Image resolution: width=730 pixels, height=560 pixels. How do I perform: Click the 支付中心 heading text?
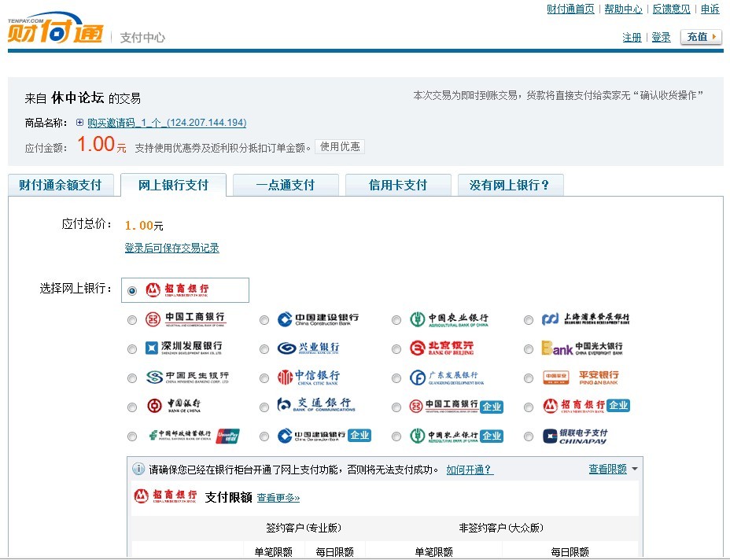tap(142, 38)
